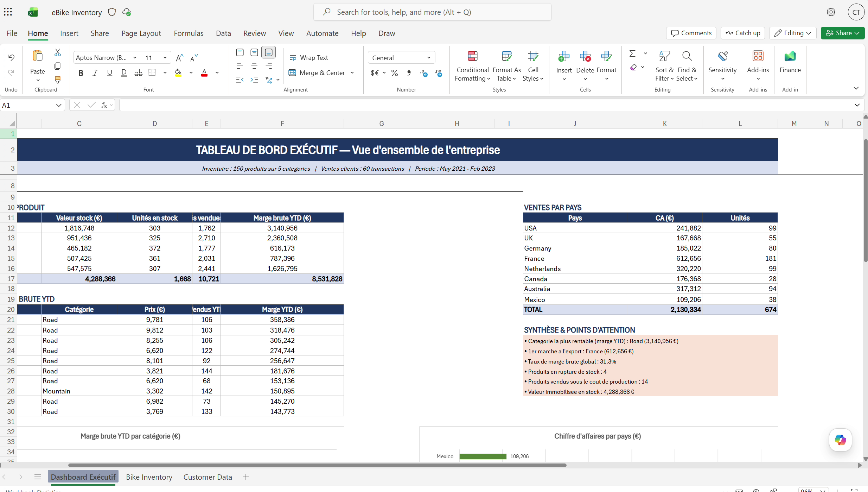The height and width of the screenshot is (492, 868).
Task: Toggle Top Align
Action: (x=240, y=52)
